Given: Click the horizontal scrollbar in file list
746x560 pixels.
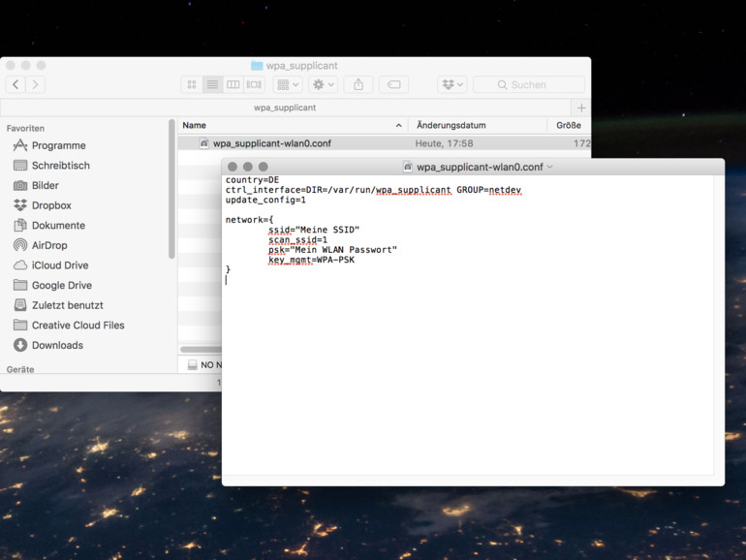Looking at the screenshot, I should (x=201, y=350).
